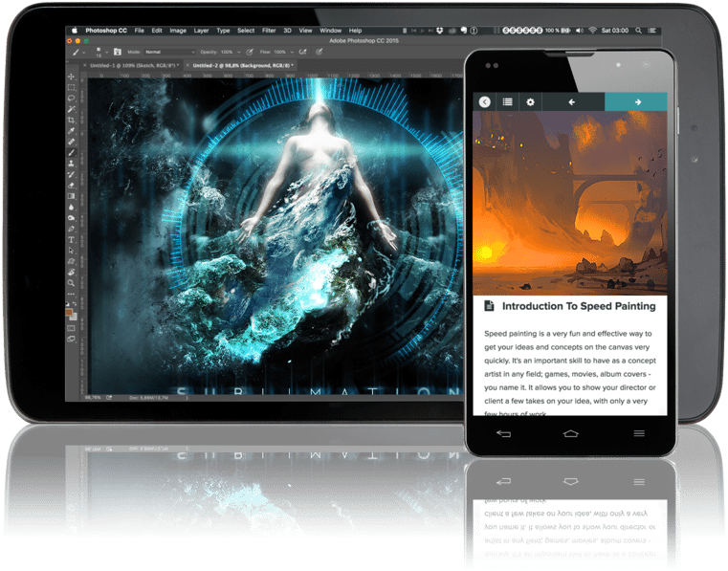Select the Eyedropper tool

[x=71, y=131]
